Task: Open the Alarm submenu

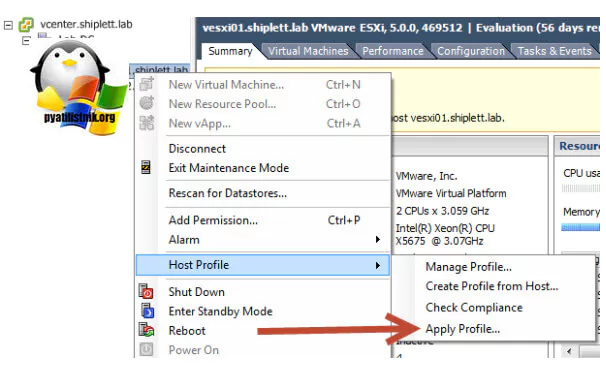Action: point(263,240)
